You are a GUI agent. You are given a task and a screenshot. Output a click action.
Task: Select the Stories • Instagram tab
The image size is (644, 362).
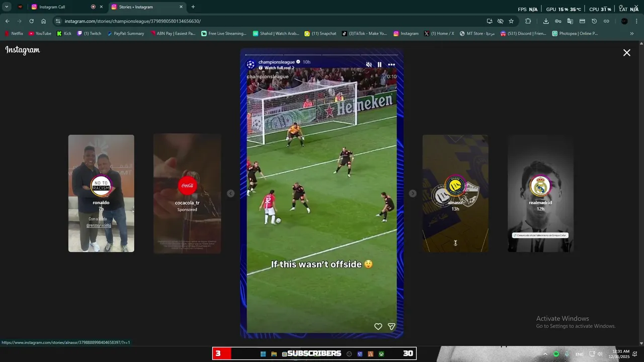point(146,7)
